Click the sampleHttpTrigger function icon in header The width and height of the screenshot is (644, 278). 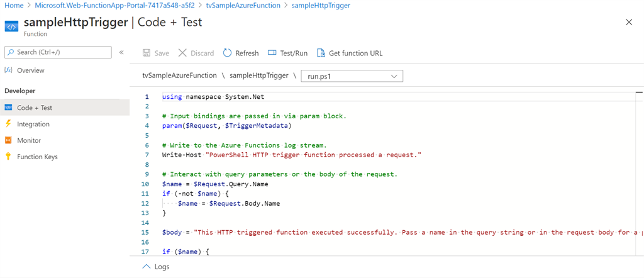tap(11, 26)
